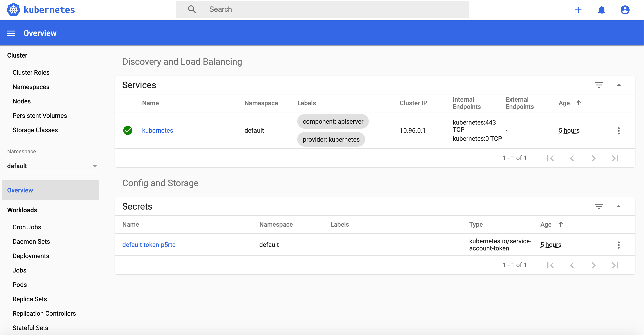Click Services next page arrow
This screenshot has width=644, height=335.
pos(593,158)
